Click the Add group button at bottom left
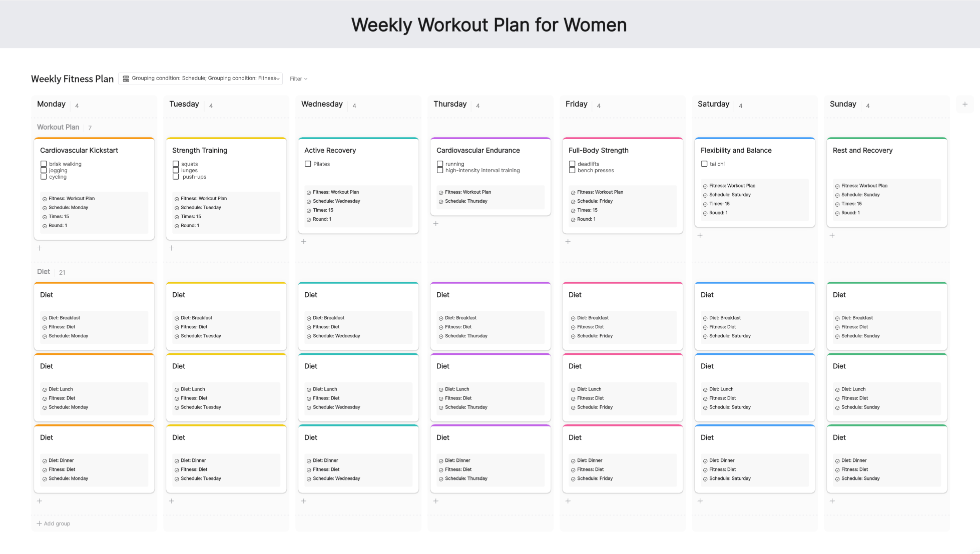980x554 pixels. 53,523
